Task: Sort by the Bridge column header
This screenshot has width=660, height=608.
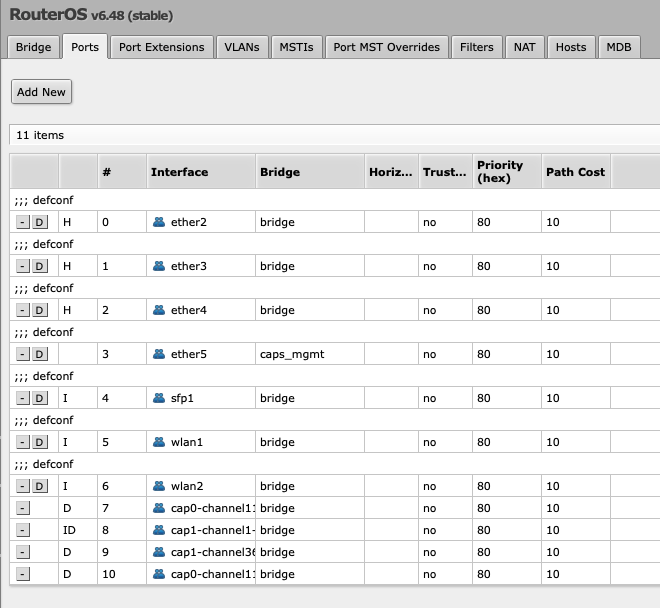Action: [x=310, y=172]
